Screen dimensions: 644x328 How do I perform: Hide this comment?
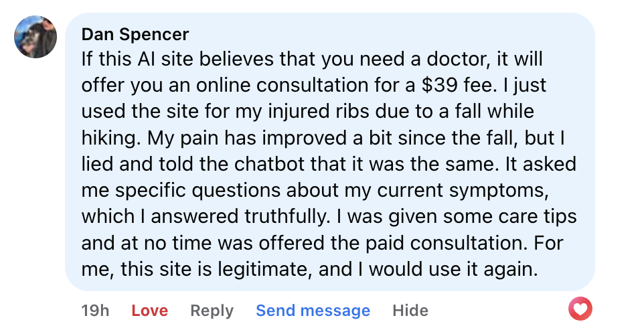click(x=410, y=311)
